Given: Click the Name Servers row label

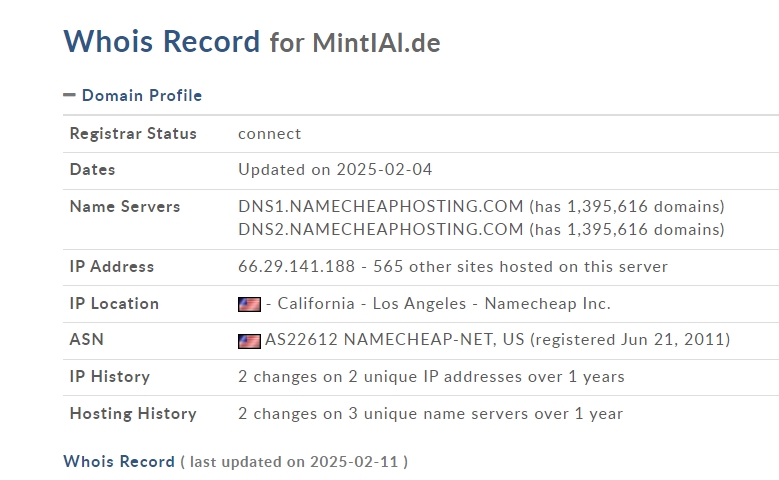Looking at the screenshot, I should (x=125, y=206).
